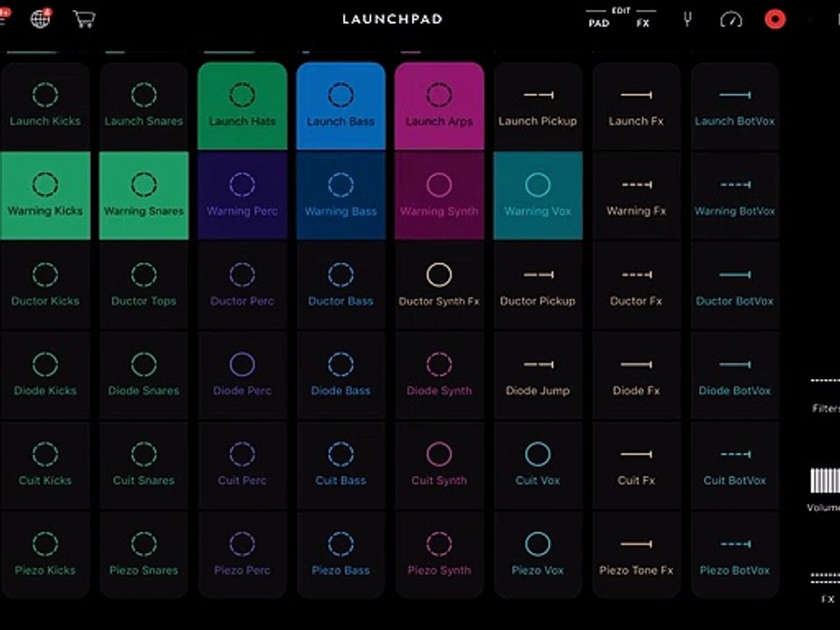Viewport: 840px width, 630px height.
Task: Switch to PAD edit mode
Action: coord(598,23)
